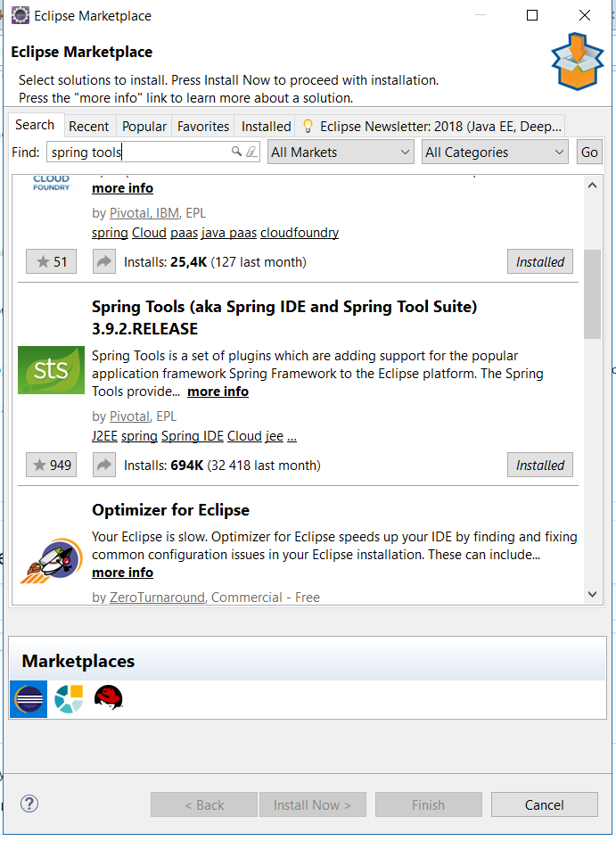Select the Eclipse Marketplace catalog icon
The height and width of the screenshot is (841, 616).
pos(29,699)
